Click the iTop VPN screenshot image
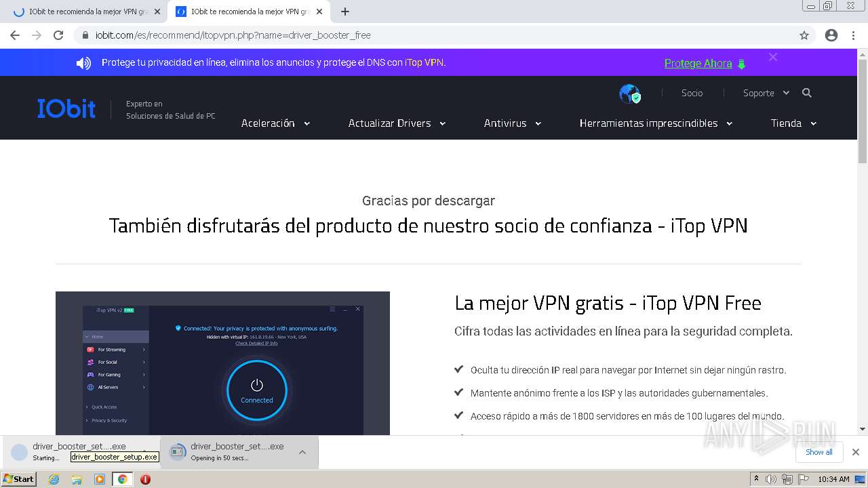 (x=222, y=363)
